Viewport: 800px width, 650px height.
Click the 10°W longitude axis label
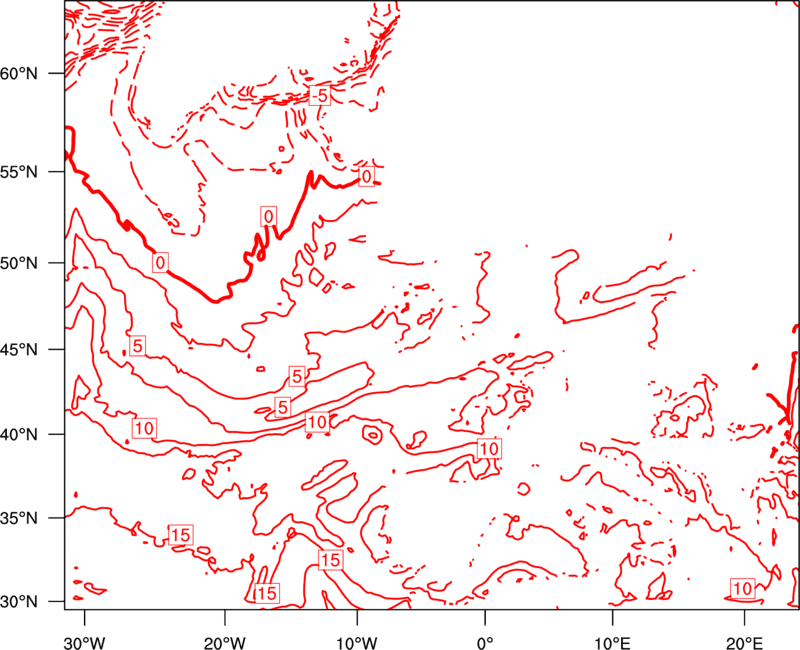pyautogui.click(x=357, y=642)
